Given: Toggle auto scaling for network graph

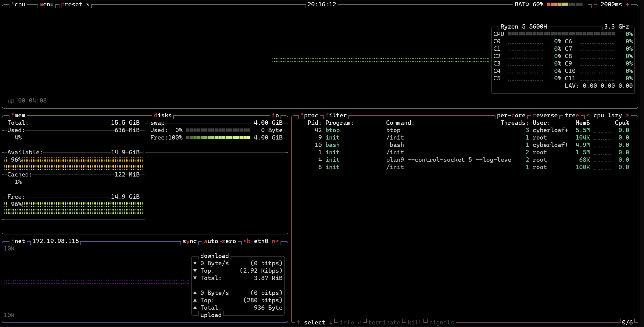Looking at the screenshot, I should pyautogui.click(x=211, y=241).
